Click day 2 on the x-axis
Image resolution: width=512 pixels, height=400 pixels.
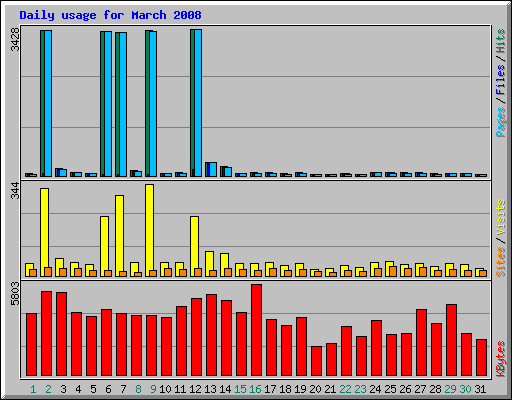pos(48,389)
